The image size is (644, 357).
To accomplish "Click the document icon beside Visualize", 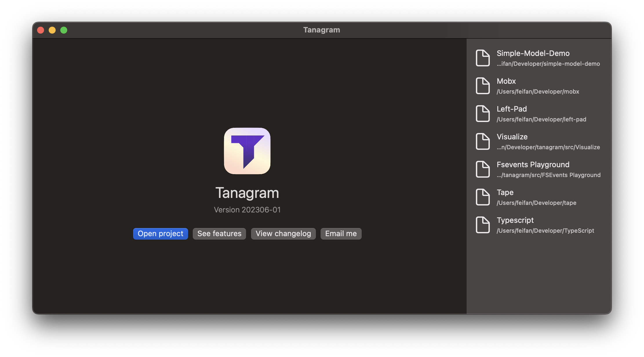I will point(483,141).
